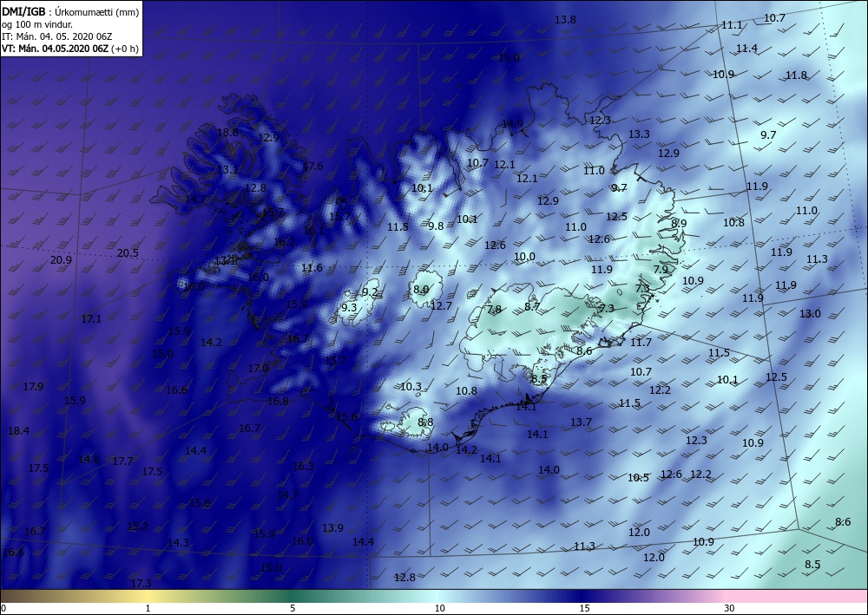
Task: Click the 11.6 value on the map
Action: coord(312,267)
